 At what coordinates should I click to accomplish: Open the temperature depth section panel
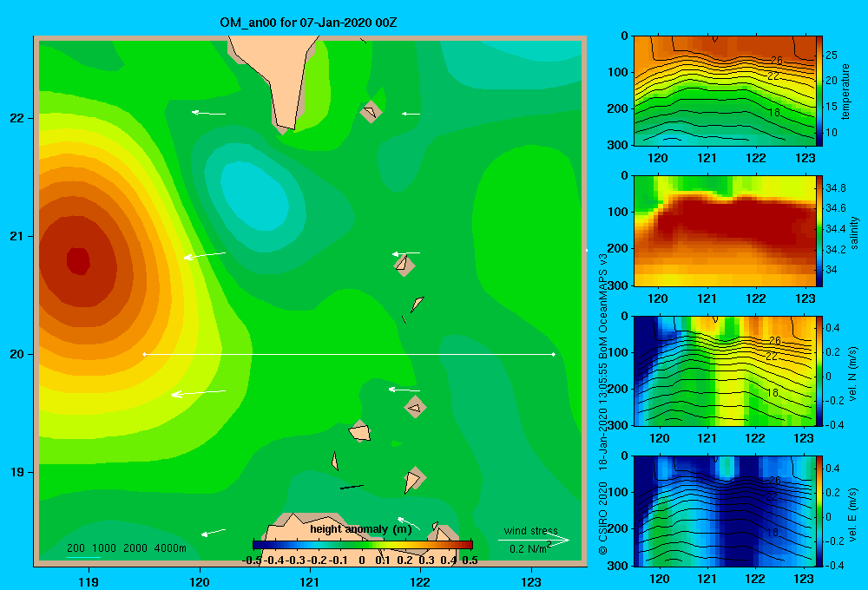pos(725,91)
